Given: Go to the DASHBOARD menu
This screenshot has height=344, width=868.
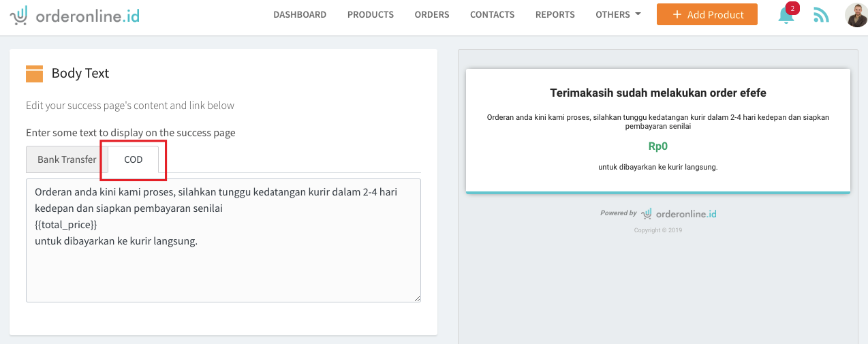Looking at the screenshot, I should [300, 14].
